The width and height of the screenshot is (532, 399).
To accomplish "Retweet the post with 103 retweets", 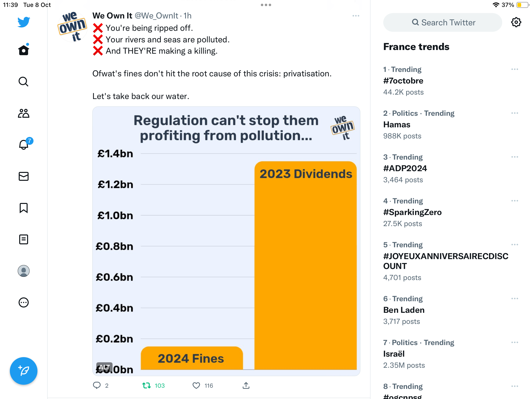I will [153, 385].
